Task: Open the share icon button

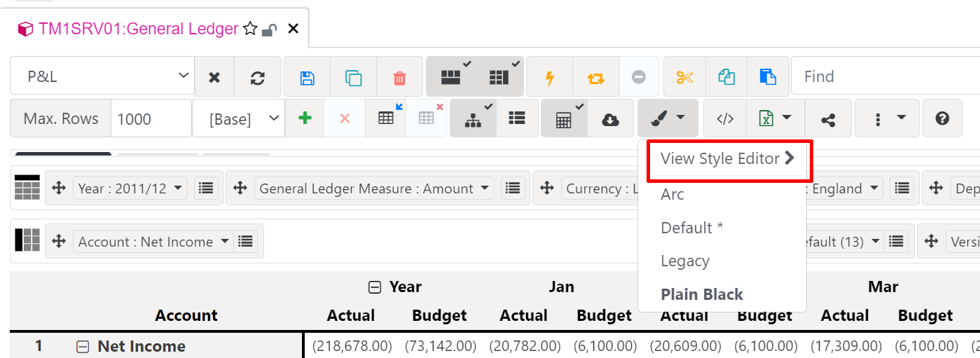Action: [x=828, y=119]
